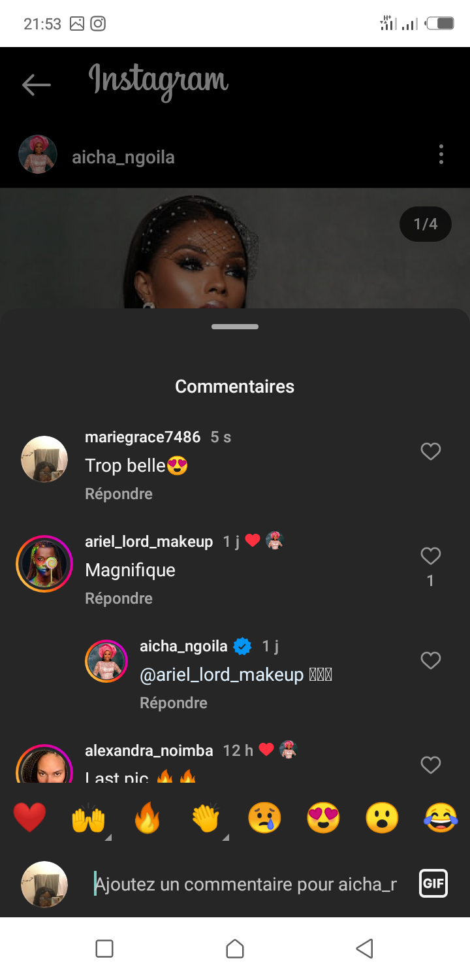The width and height of the screenshot is (470, 980).
Task: Open the GIF picker button
Action: pyautogui.click(x=433, y=884)
